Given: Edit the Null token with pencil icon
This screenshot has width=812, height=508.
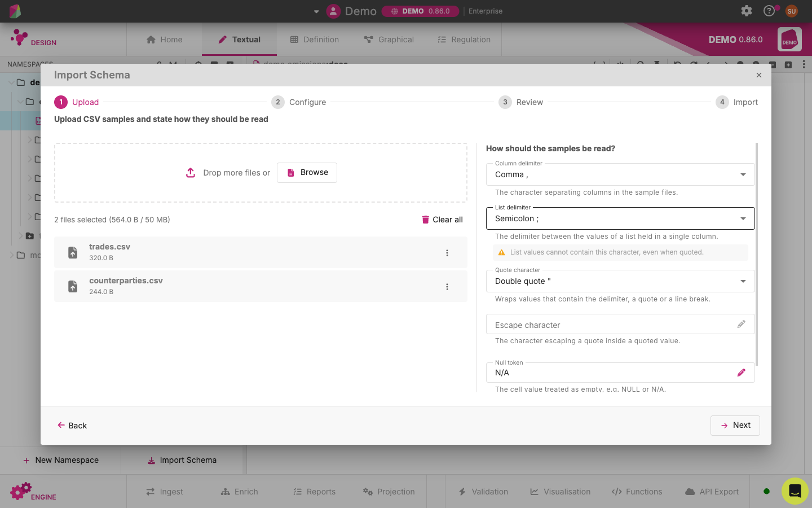Looking at the screenshot, I should (x=741, y=373).
